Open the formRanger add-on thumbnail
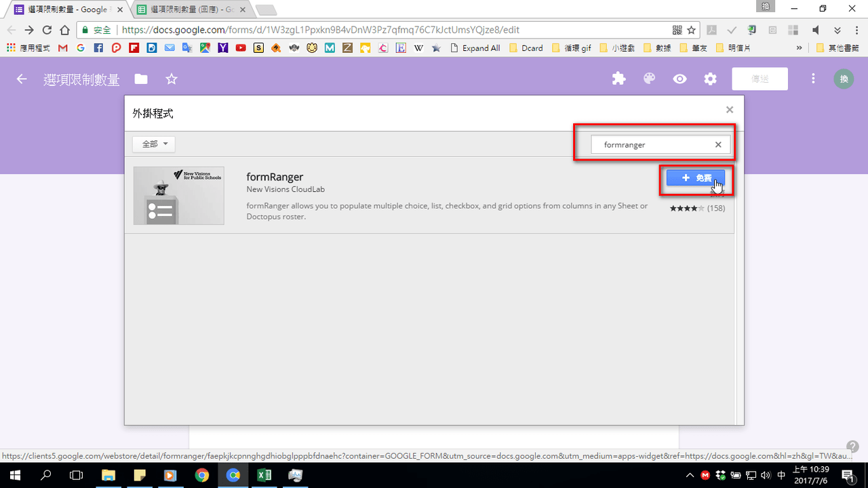This screenshot has width=868, height=488. click(x=179, y=196)
